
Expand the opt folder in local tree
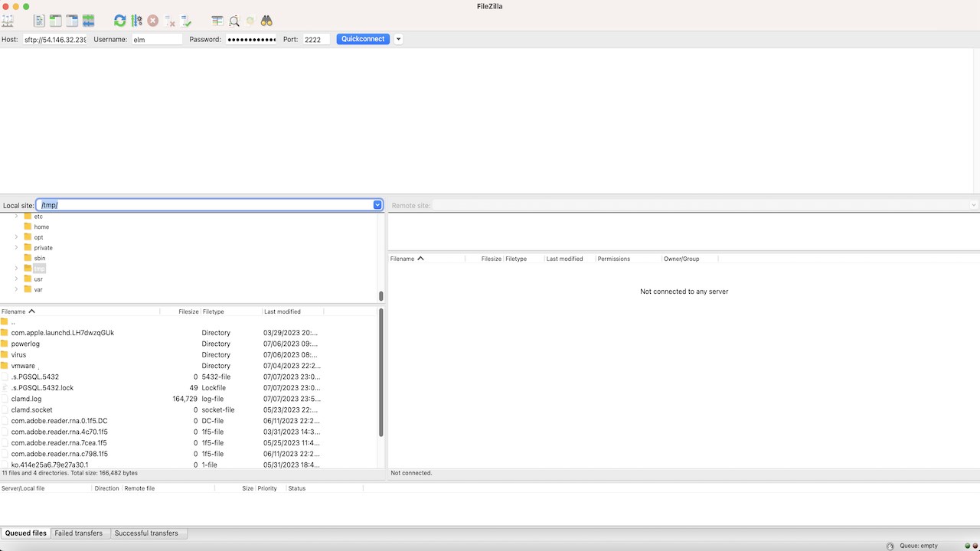(x=16, y=237)
